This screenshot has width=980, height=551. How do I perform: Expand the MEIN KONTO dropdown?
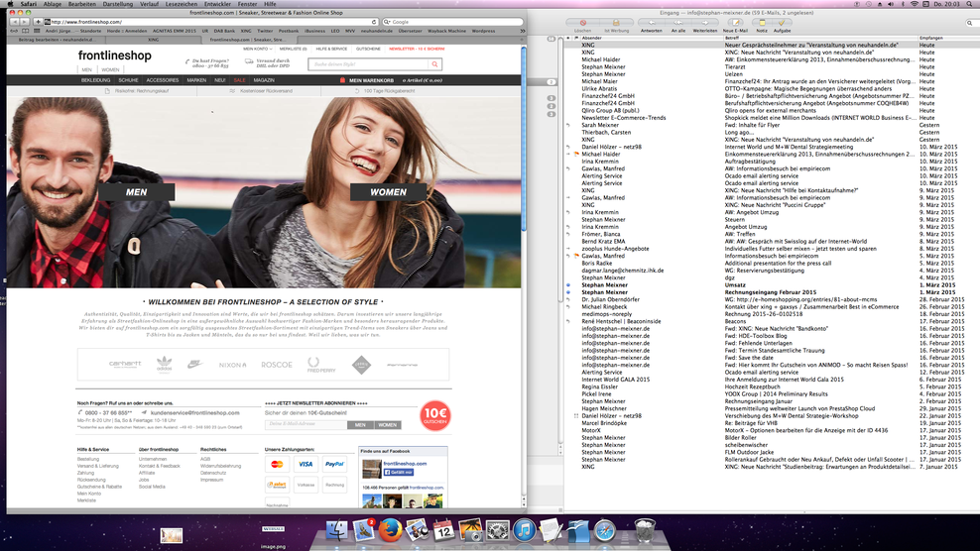point(258,49)
